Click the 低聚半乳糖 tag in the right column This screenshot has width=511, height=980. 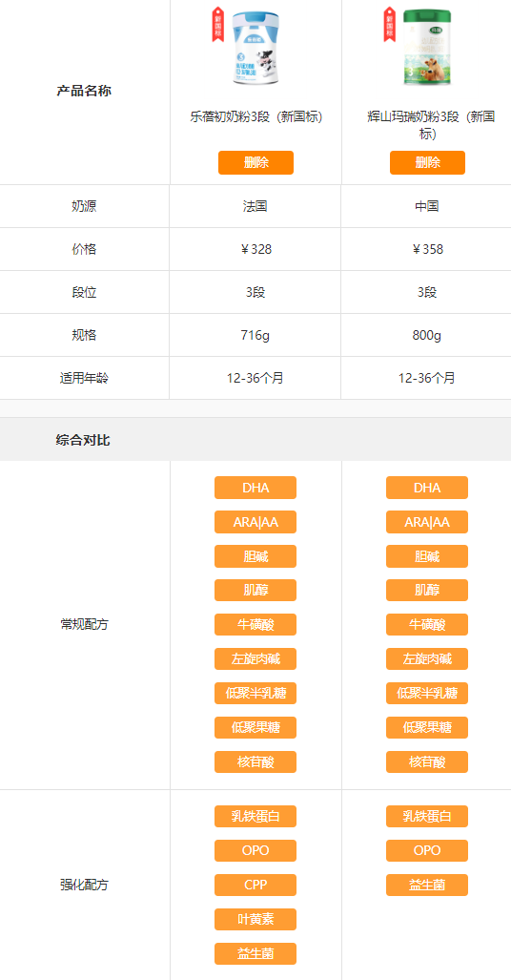[x=427, y=693]
